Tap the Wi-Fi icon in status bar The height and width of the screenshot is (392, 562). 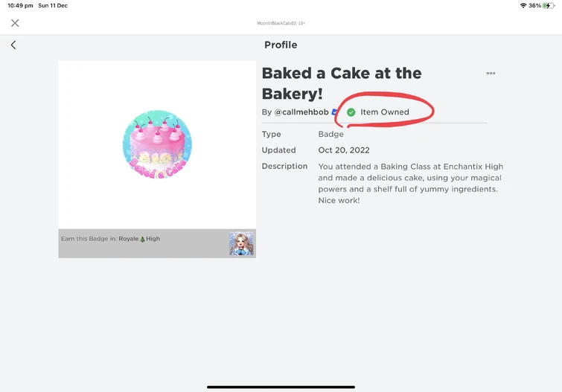(x=523, y=5)
